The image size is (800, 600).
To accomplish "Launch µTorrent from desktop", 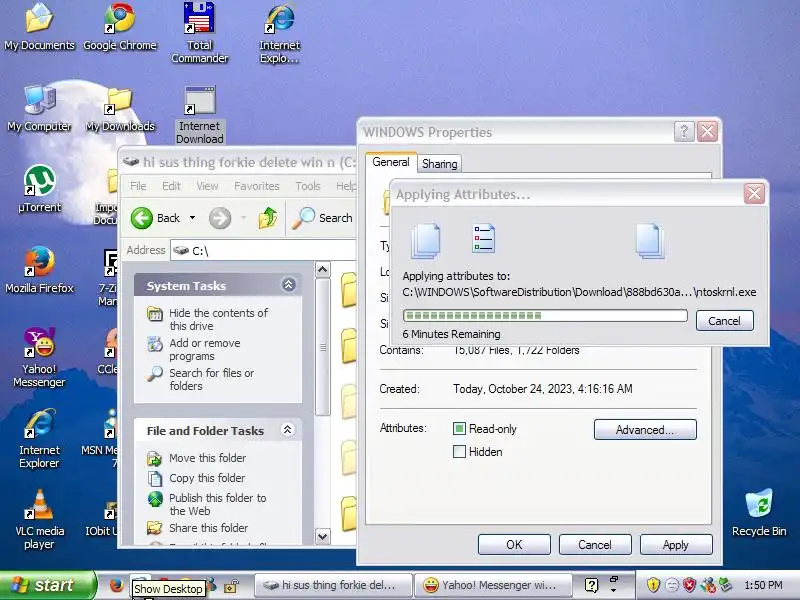I will pos(39,189).
